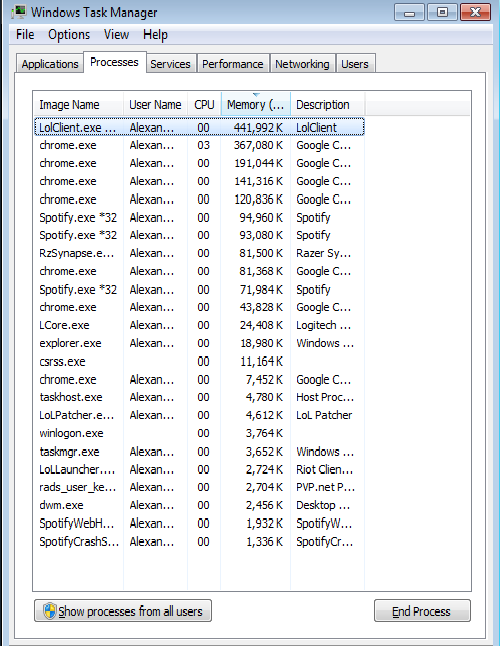Switch to the Performance tab
Image resolution: width=500 pixels, height=646 pixels.
233,64
